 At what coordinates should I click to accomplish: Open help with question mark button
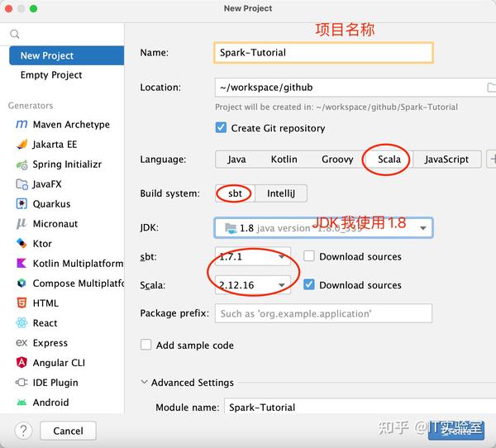pos(23,431)
